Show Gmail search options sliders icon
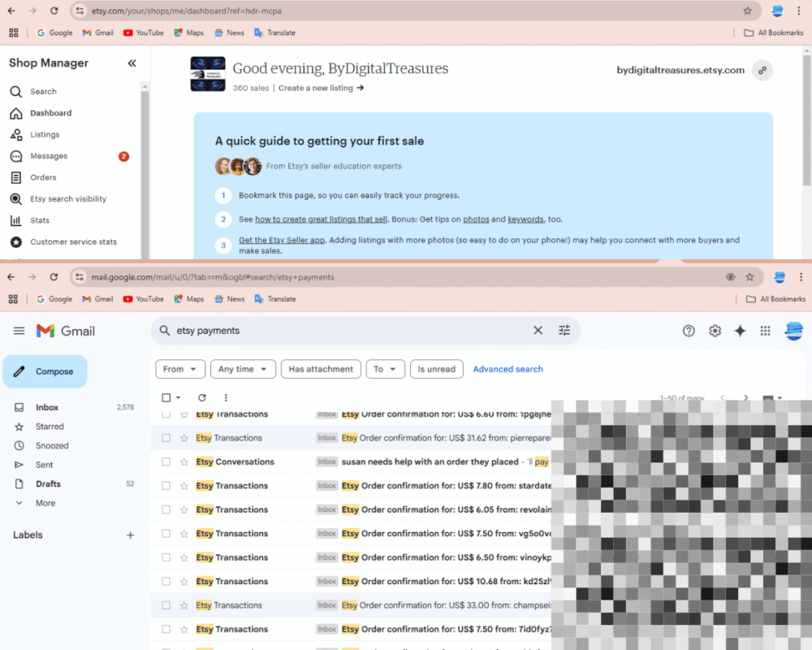 pyautogui.click(x=564, y=330)
